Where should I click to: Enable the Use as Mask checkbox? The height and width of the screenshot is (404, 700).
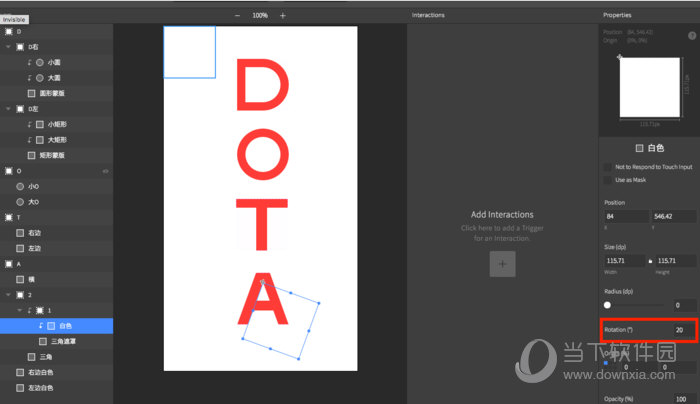608,180
